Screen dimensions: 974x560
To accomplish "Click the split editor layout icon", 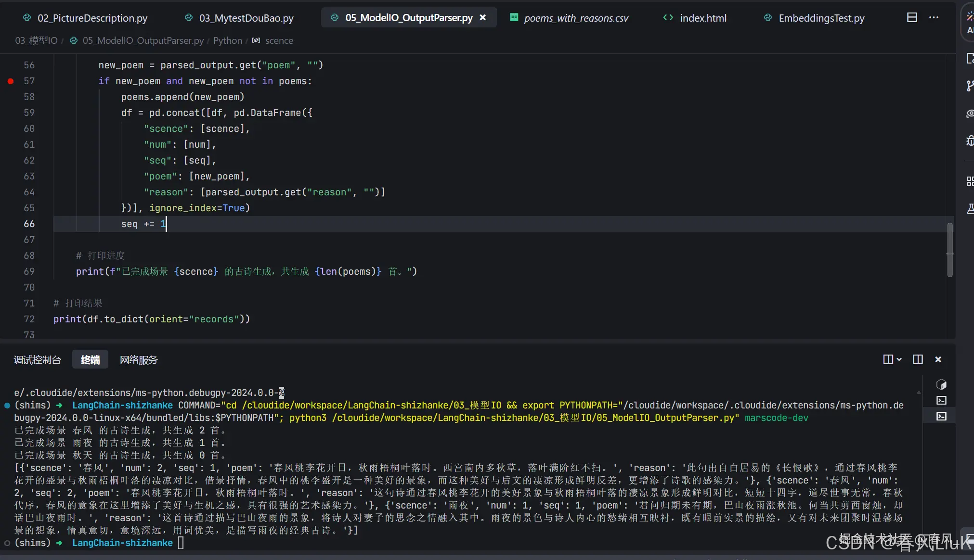I will tap(911, 18).
